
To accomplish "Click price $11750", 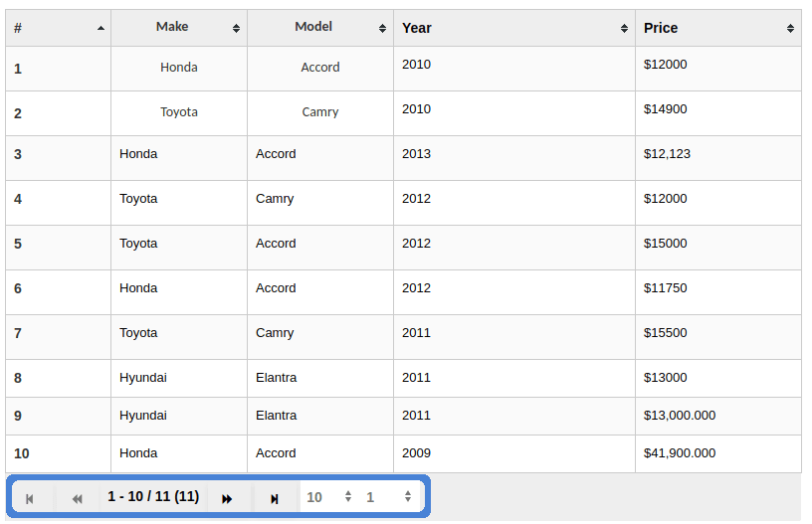I will [x=665, y=288].
